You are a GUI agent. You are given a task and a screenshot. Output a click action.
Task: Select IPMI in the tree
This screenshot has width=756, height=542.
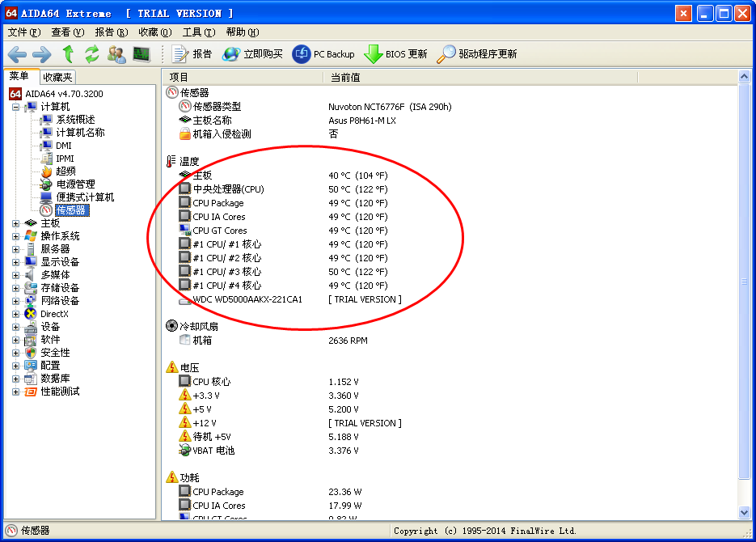click(65, 159)
